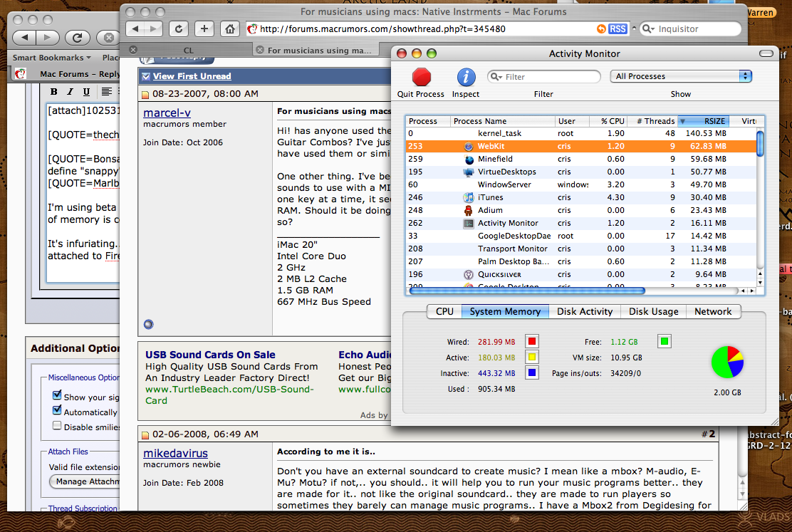Click Italic formatting in reply editor
The width and height of the screenshot is (792, 532).
71,91
